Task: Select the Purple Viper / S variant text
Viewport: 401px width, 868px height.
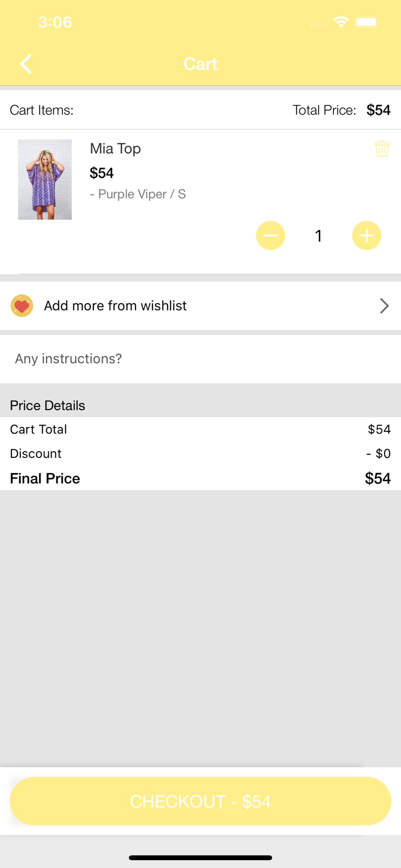Action: point(138,194)
